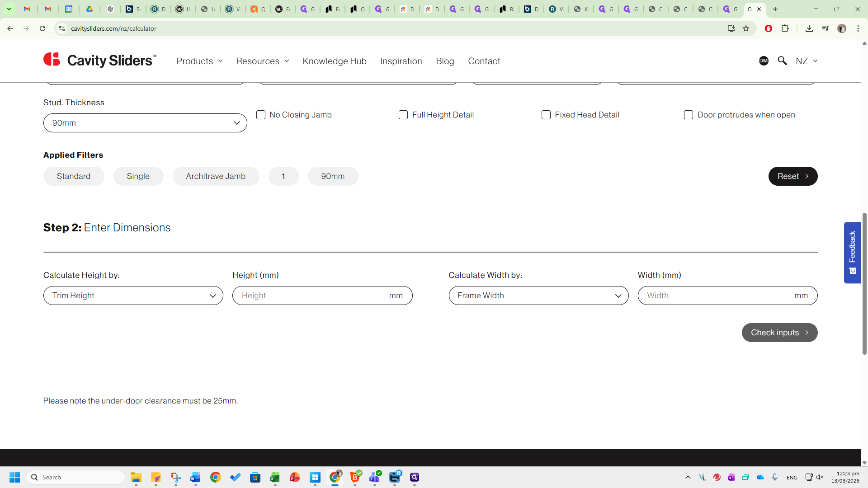
Task: Open the site search magnifier icon
Action: click(x=782, y=61)
